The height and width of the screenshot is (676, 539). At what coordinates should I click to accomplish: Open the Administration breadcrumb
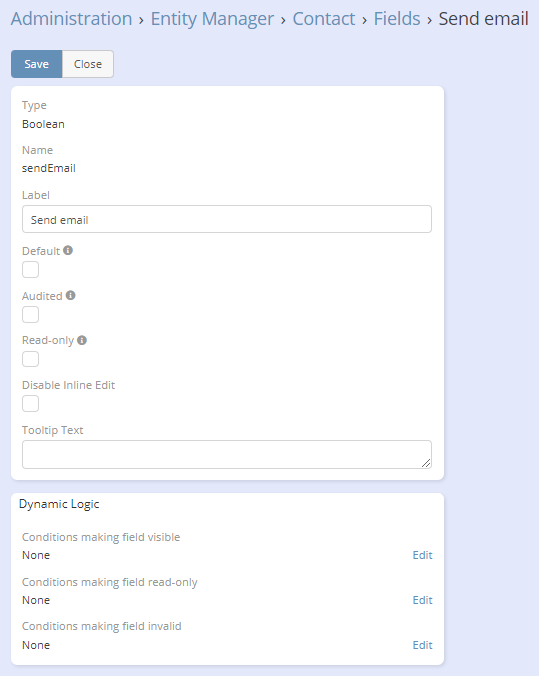coord(72,19)
